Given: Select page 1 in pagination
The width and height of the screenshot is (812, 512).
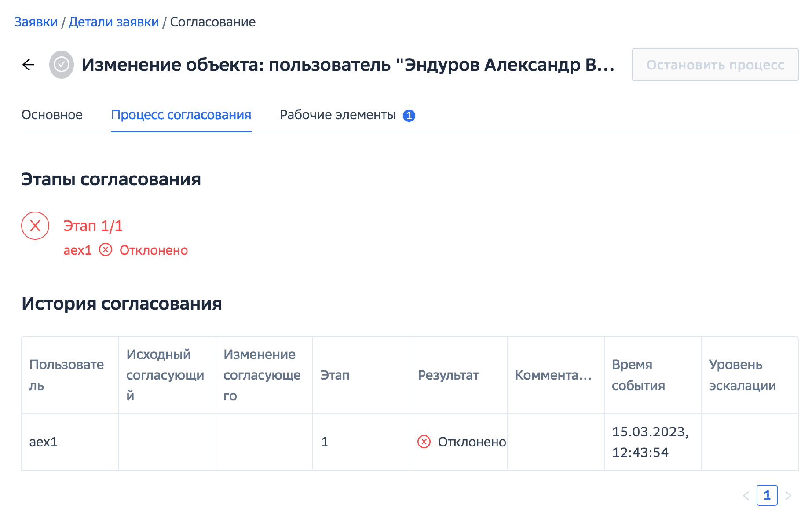Looking at the screenshot, I should pos(767,495).
